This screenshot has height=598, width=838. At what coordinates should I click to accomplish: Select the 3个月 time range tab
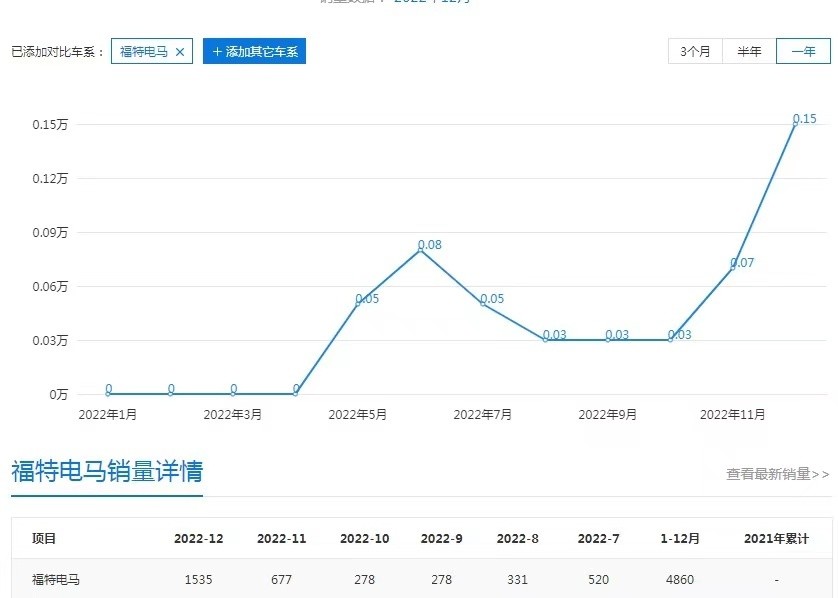[x=695, y=51]
